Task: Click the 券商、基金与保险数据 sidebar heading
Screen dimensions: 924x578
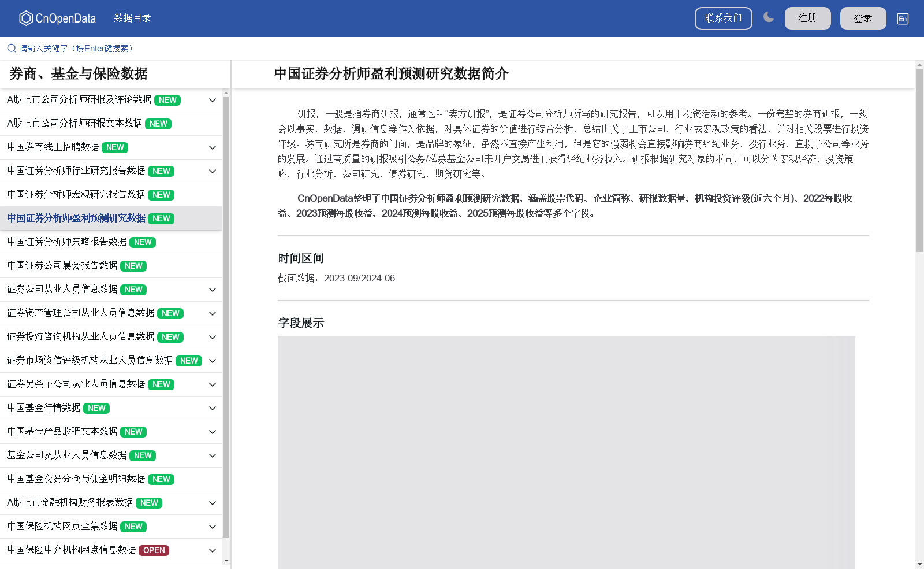Action: pos(79,74)
